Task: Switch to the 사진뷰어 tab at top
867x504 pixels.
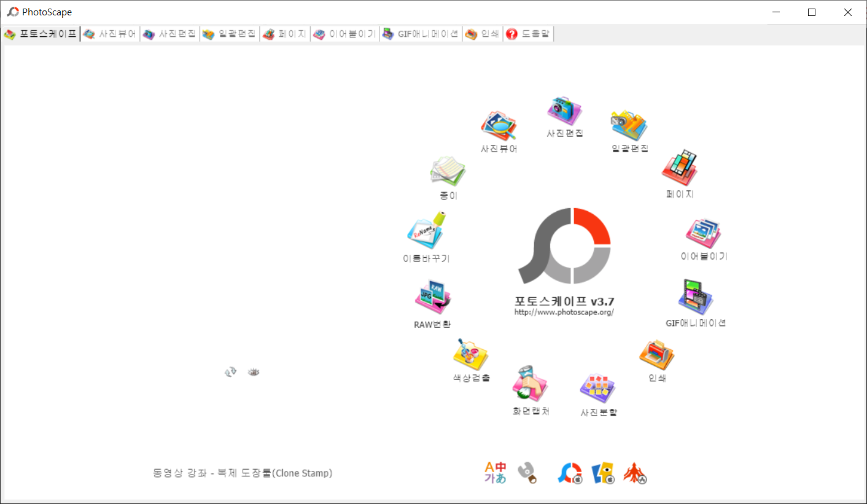Action: (111, 34)
